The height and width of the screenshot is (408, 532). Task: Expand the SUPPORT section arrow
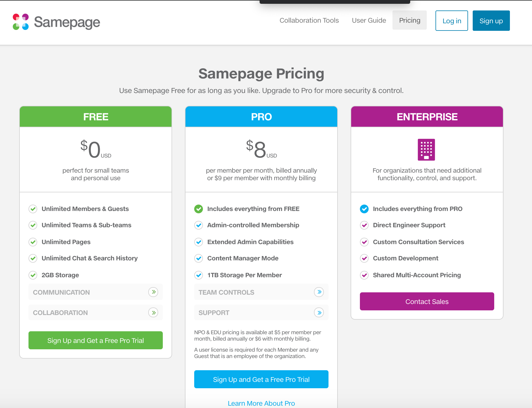(319, 313)
